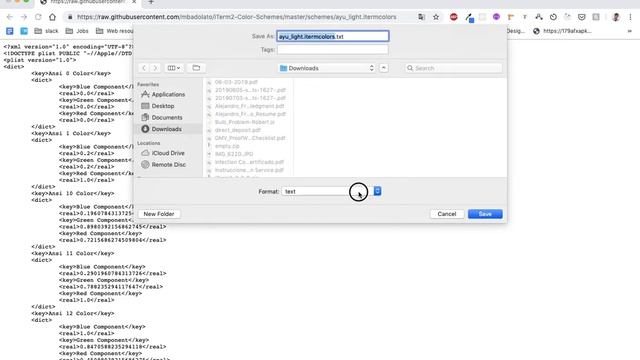Image resolution: width=640 pixels, height=360 pixels.
Task: Open the slack bookmarks folder
Action: pos(47,31)
